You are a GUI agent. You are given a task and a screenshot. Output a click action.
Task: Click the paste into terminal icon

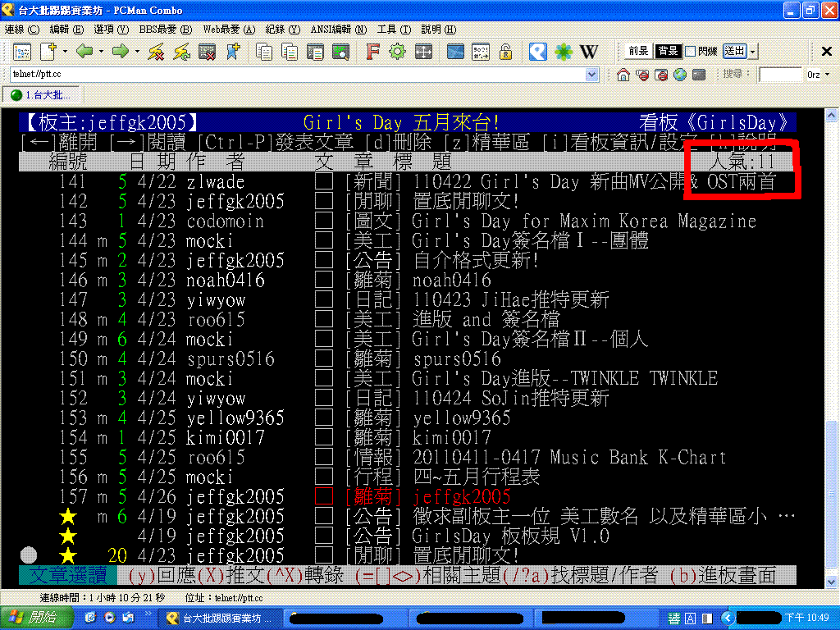pyautogui.click(x=315, y=52)
